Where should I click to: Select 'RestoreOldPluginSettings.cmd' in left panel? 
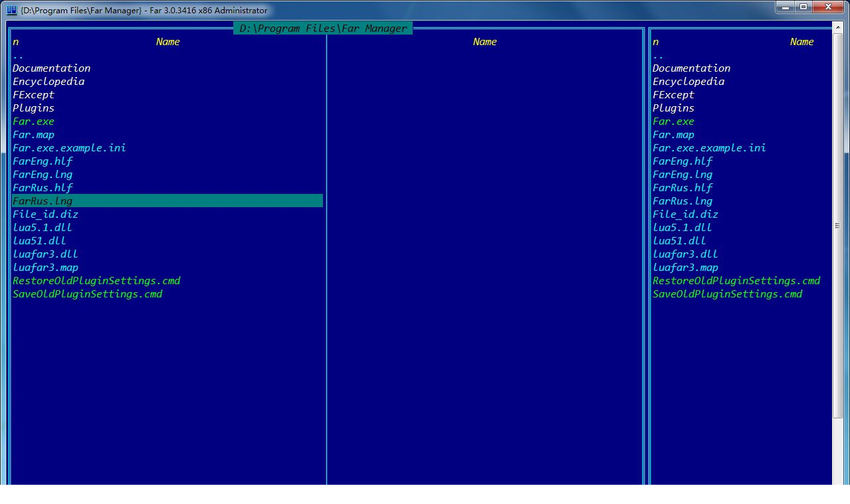coord(96,281)
